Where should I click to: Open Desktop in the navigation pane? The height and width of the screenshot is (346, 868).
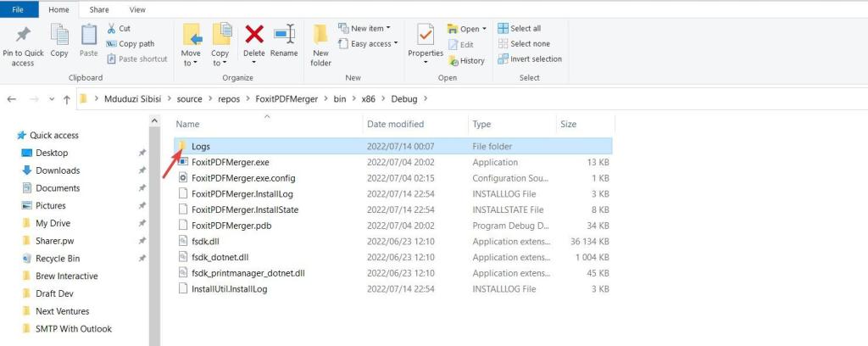tap(52, 153)
